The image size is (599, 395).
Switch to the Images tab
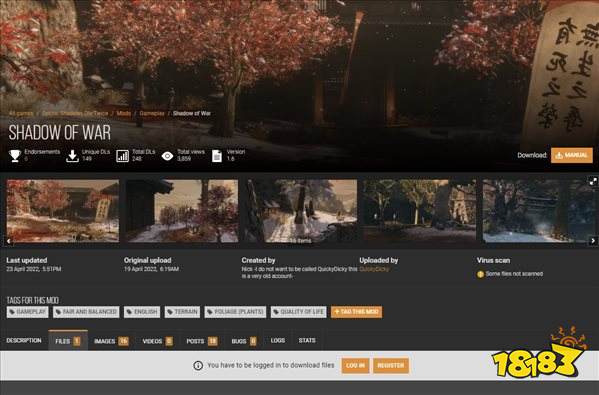[111, 341]
